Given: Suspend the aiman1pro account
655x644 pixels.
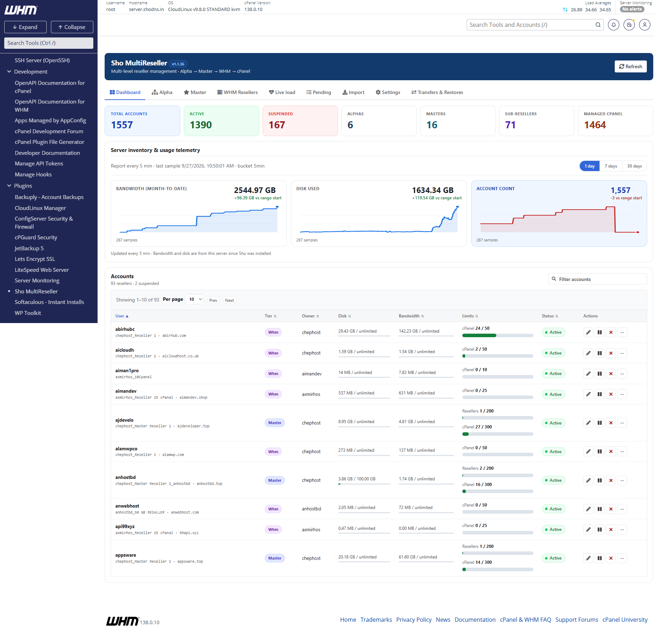Looking at the screenshot, I should pyautogui.click(x=600, y=374).
